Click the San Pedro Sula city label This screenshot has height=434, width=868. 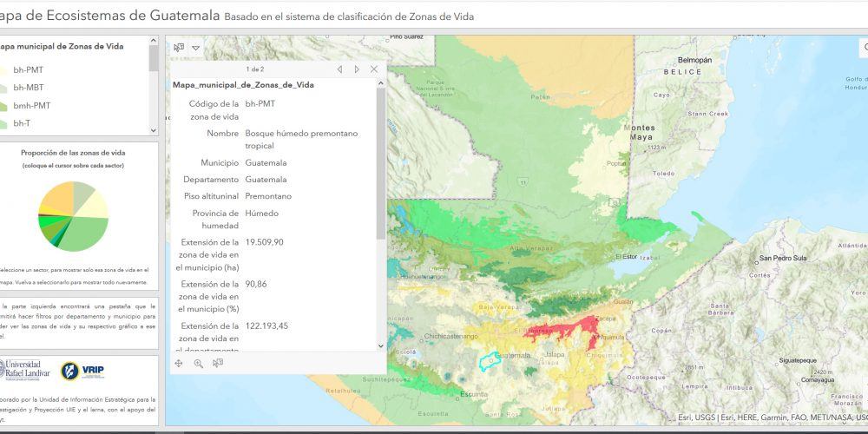click(782, 258)
